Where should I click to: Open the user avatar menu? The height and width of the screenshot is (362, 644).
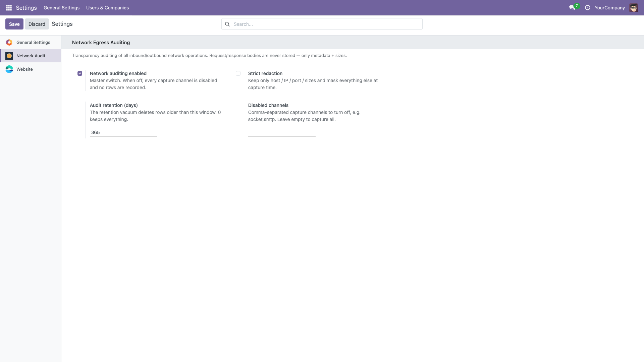634,7
